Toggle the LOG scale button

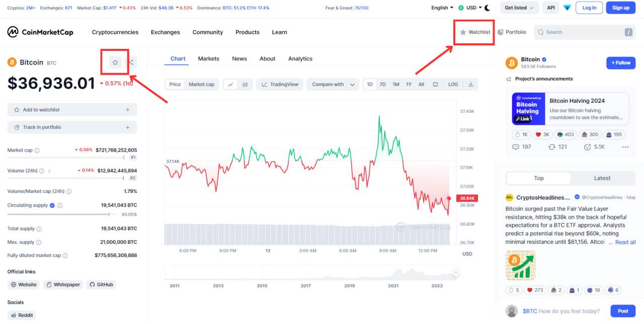(453, 85)
